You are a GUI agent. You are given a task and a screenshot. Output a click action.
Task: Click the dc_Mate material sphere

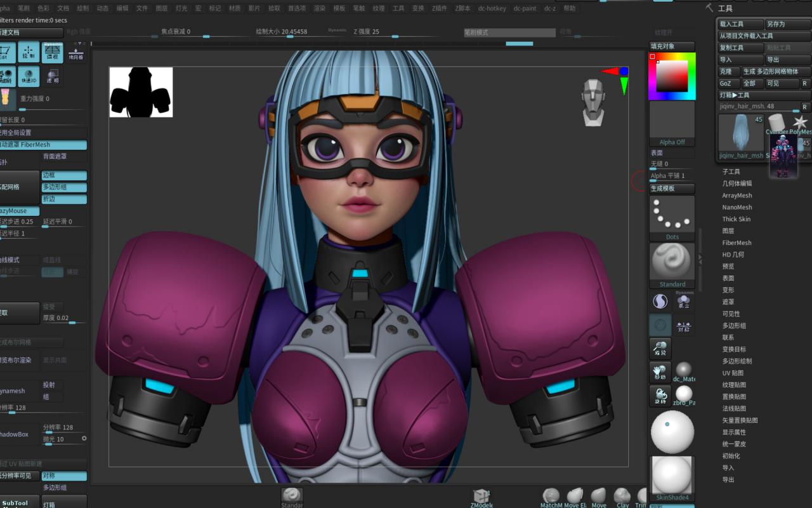click(x=684, y=371)
